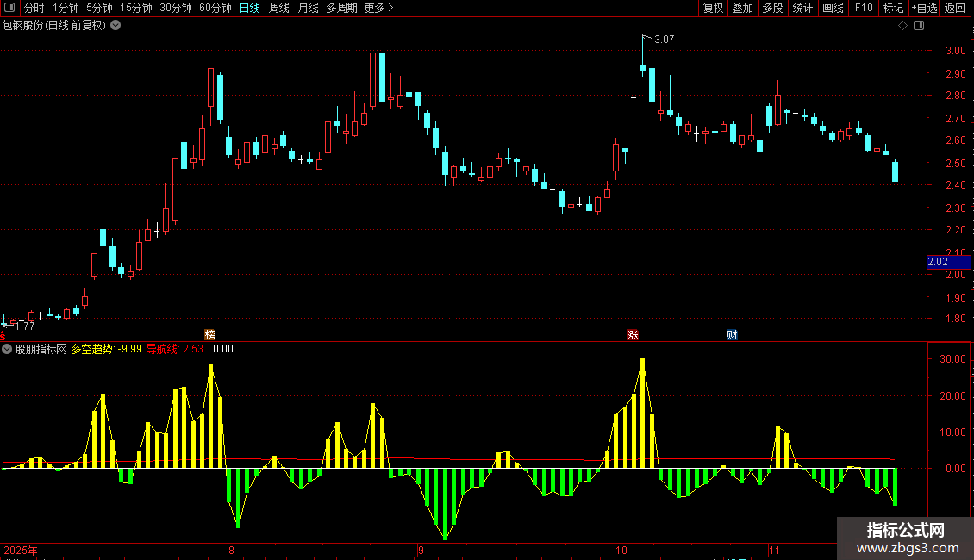Click the 3.07 high price label
The height and width of the screenshot is (560, 974).
(664, 39)
